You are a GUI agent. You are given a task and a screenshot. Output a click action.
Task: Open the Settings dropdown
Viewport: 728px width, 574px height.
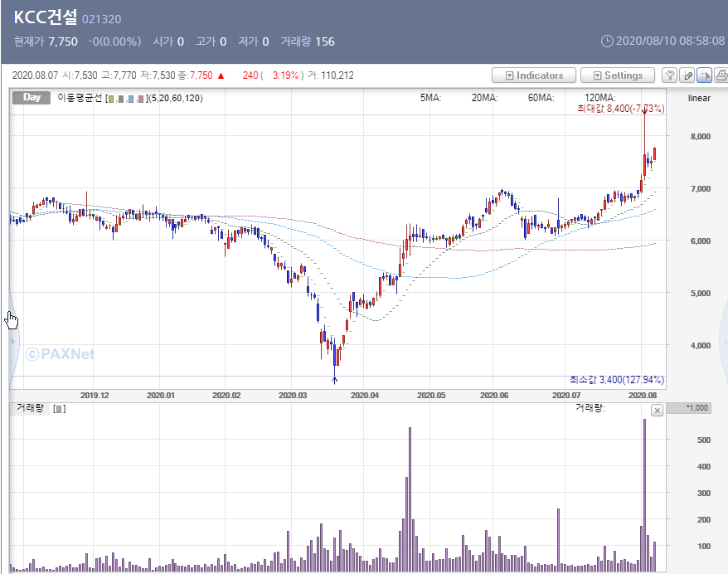click(x=618, y=75)
